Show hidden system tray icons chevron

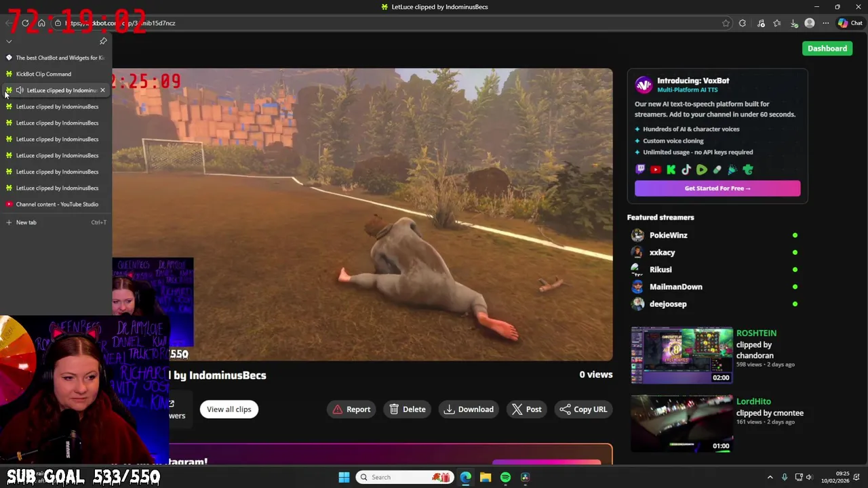click(x=770, y=477)
